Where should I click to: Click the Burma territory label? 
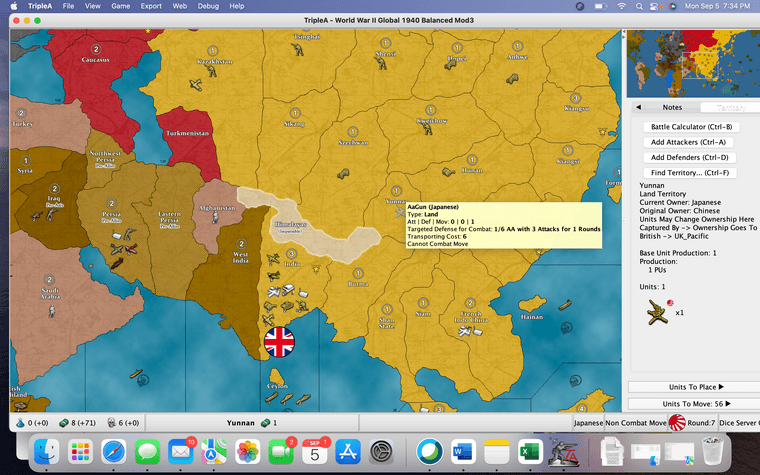click(x=358, y=284)
